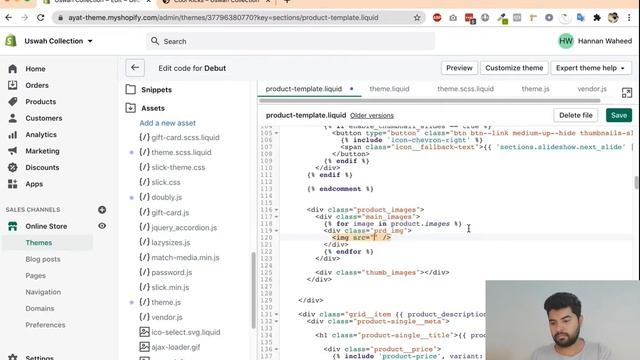This screenshot has height=360, width=640.
Task: Expand code editor to fullscreen
Action: click(627, 93)
